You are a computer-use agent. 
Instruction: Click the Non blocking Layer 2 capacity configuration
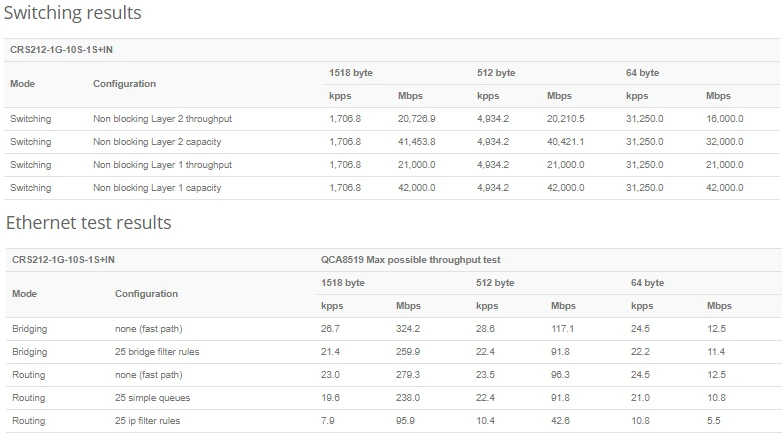click(x=157, y=142)
